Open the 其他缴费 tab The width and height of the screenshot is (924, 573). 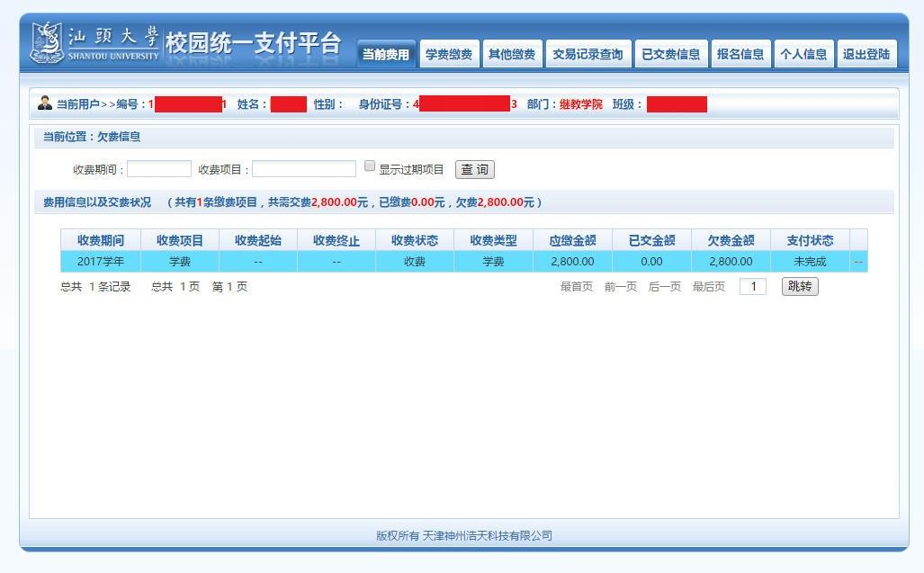[x=511, y=55]
